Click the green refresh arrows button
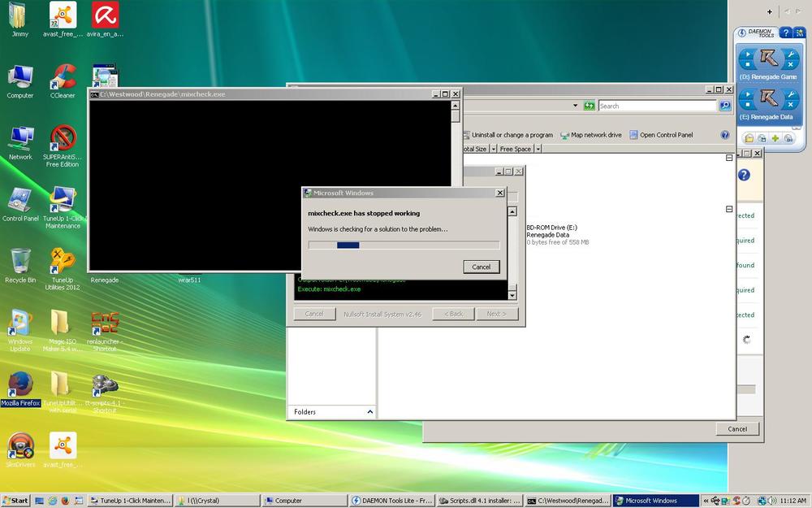 click(589, 106)
